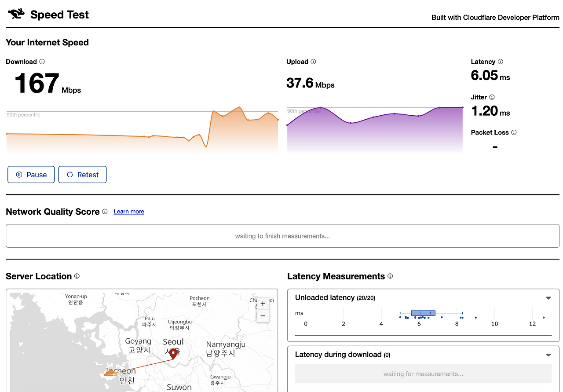Click the waiting to finish measurements box

[x=282, y=236]
